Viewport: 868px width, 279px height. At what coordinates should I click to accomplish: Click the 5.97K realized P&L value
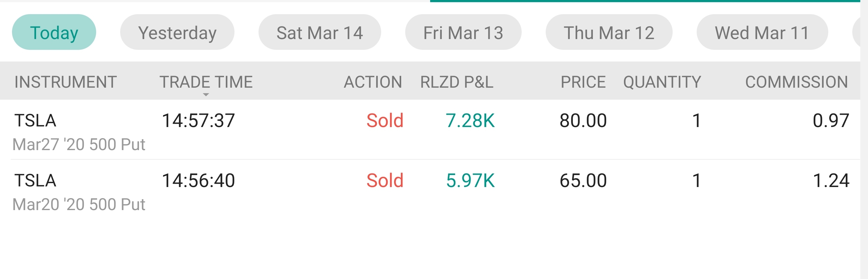click(x=470, y=180)
